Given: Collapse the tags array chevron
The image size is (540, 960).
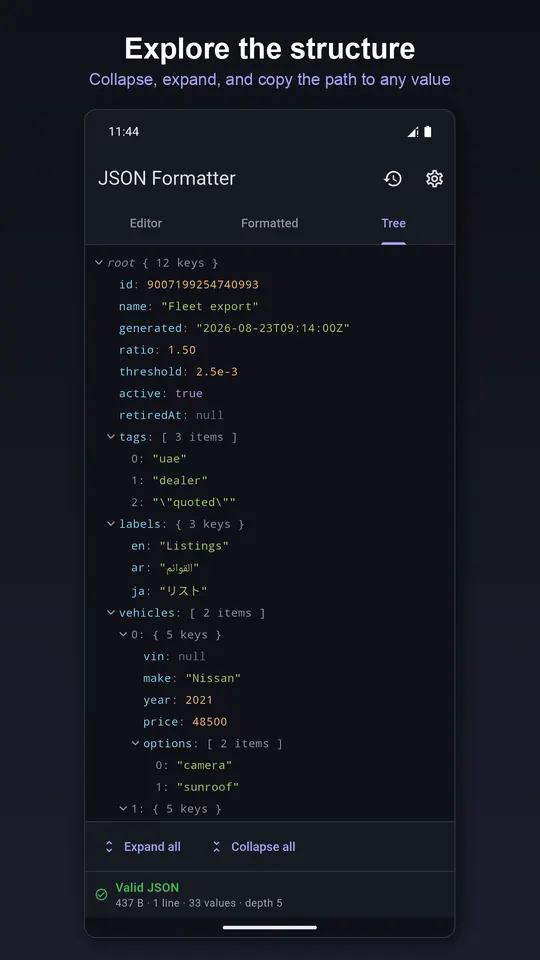Looking at the screenshot, I should tap(111, 437).
